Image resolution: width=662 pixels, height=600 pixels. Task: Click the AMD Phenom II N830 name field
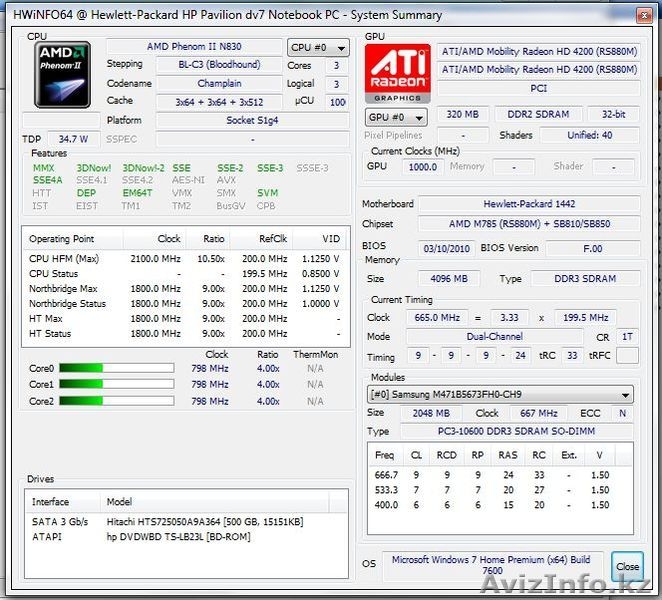[x=194, y=47]
